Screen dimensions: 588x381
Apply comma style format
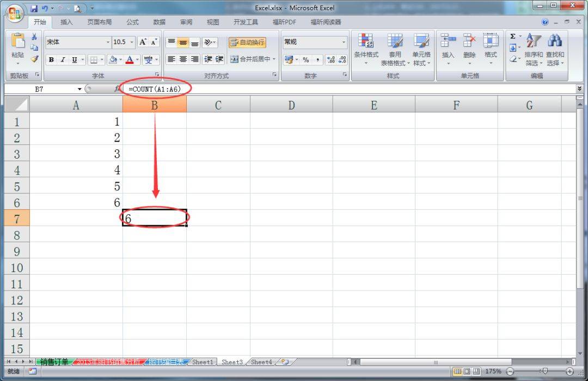317,59
